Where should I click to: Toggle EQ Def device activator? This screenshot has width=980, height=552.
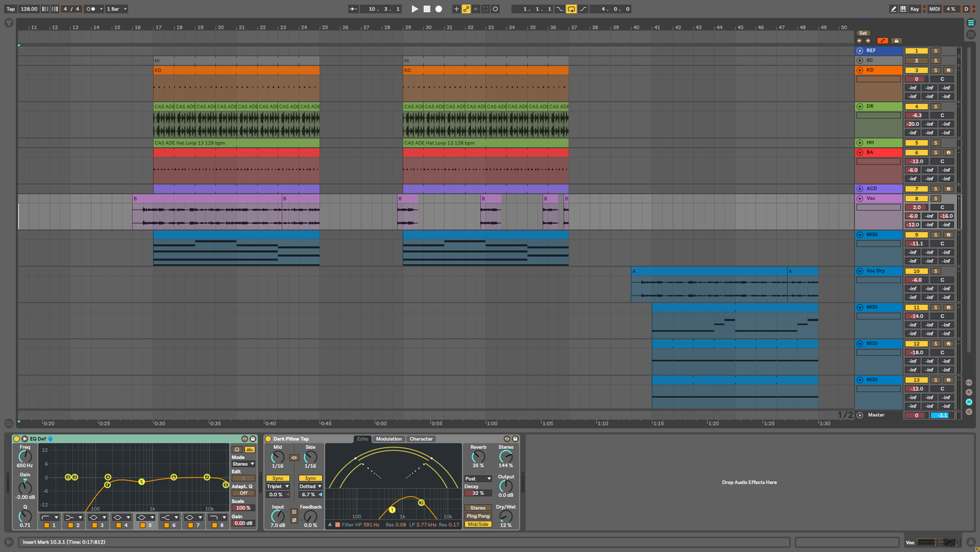(17, 439)
